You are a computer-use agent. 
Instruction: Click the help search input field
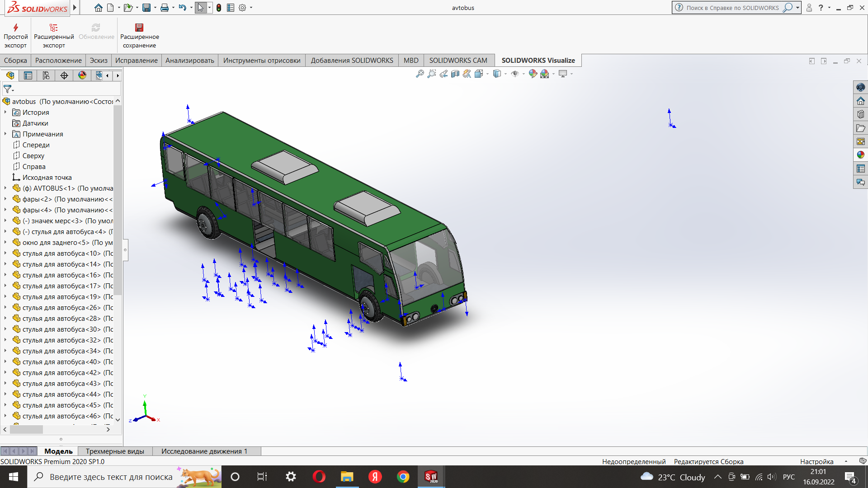point(732,8)
